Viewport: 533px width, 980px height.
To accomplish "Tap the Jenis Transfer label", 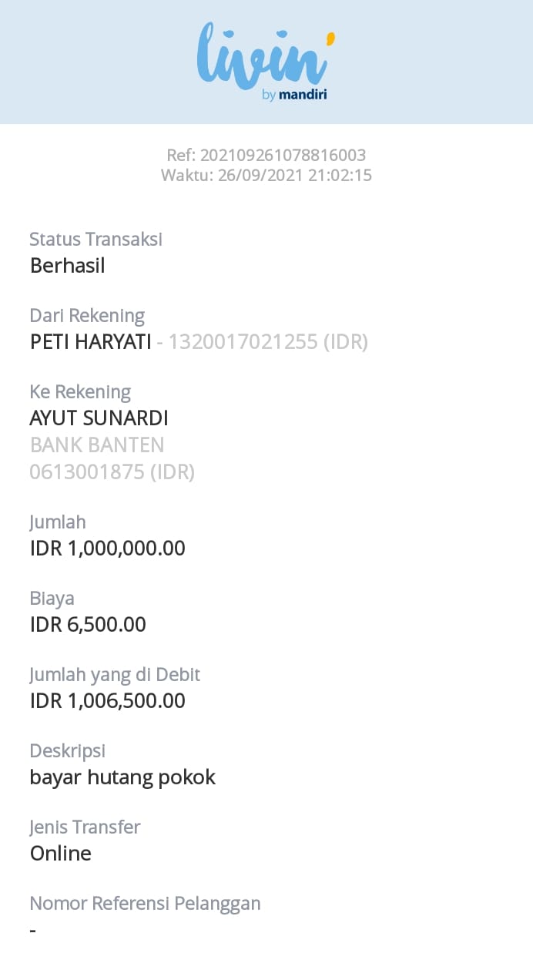I will click(85, 827).
